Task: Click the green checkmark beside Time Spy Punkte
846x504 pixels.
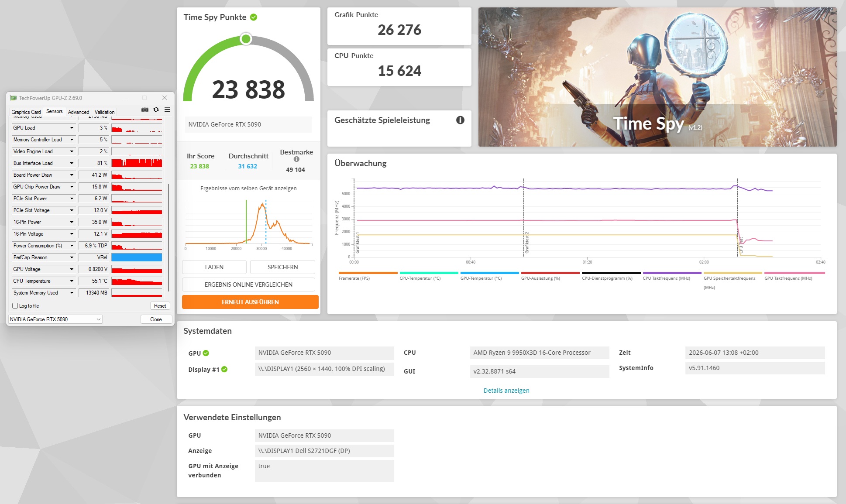Action: (x=254, y=17)
